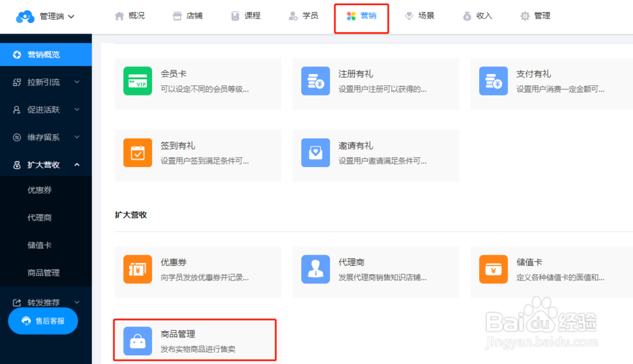Screen dimensions: 633x364
Task: Expand the 促进活跃 sidebar section
Action: (46, 110)
